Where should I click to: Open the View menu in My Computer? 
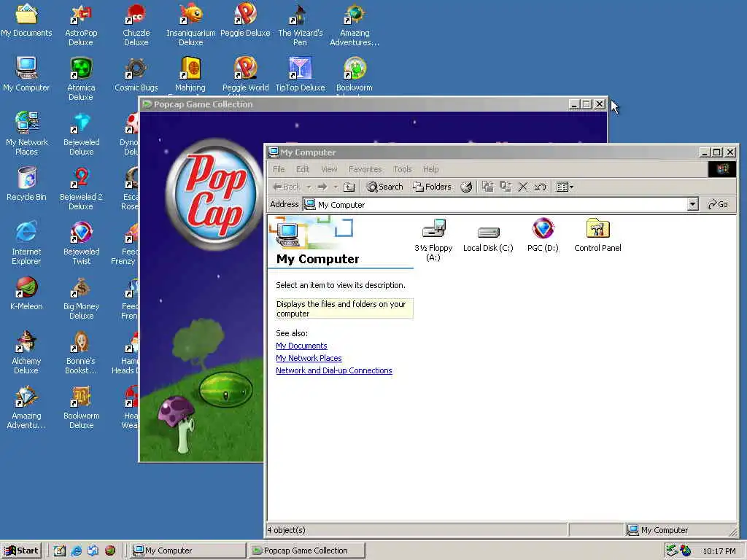click(x=329, y=169)
